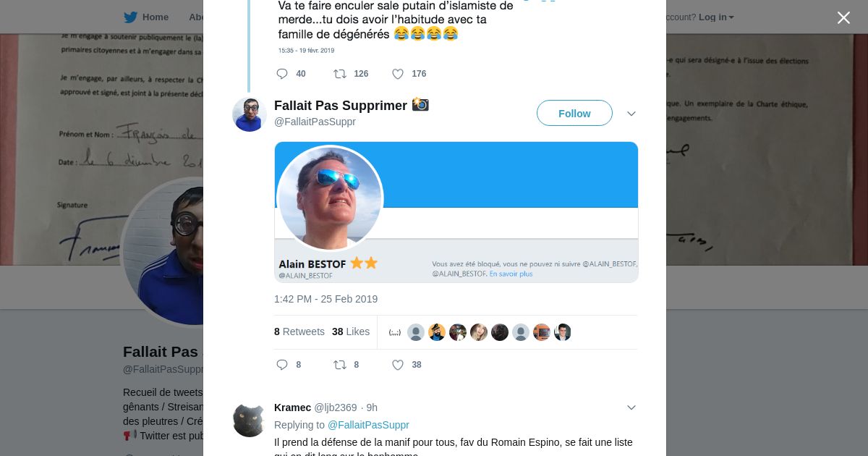
Task: View the 38 Likes list
Action: click(351, 332)
